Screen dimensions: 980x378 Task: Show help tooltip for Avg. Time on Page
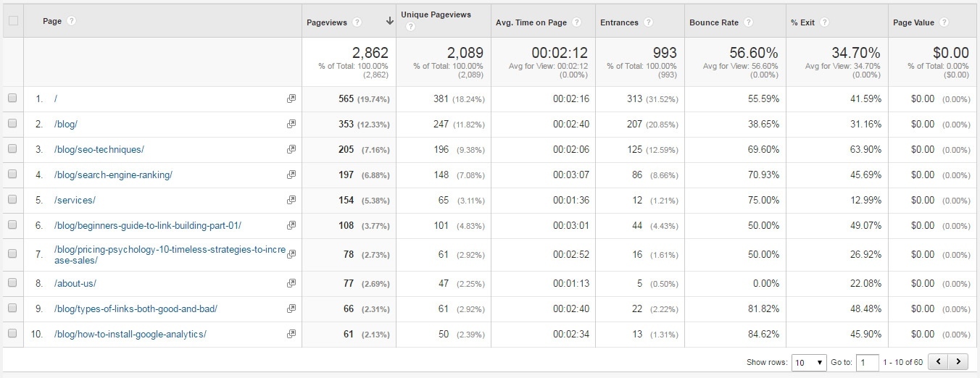pyautogui.click(x=577, y=22)
